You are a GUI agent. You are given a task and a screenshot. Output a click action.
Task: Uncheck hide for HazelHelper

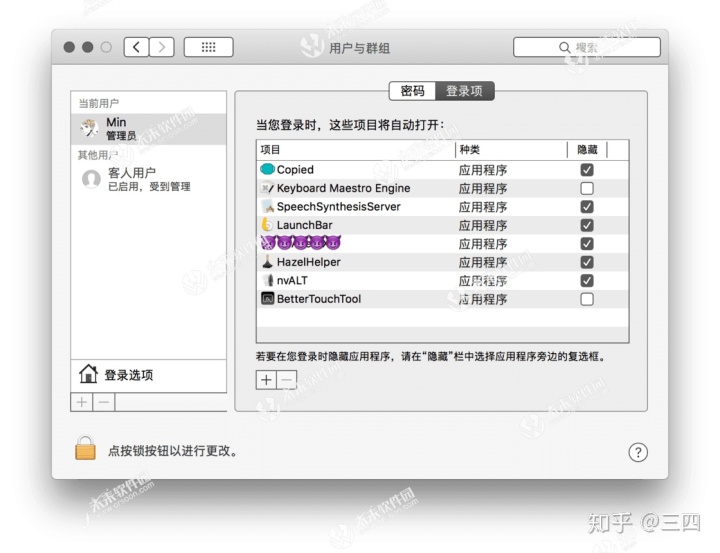[587, 262]
